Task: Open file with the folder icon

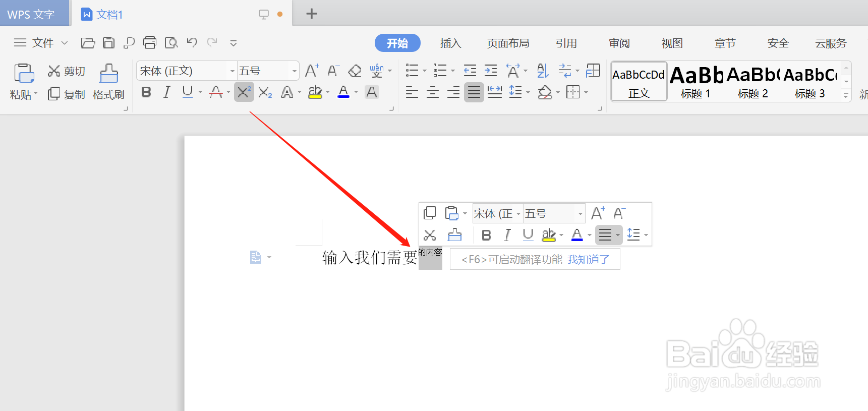Action: click(88, 43)
